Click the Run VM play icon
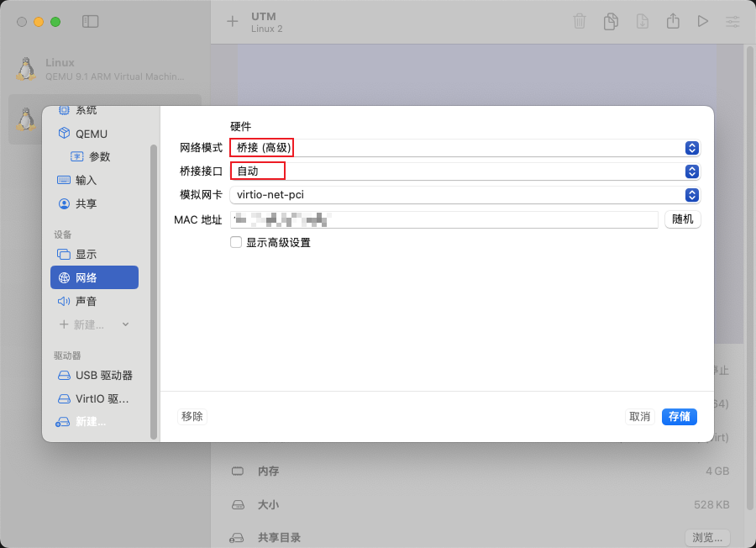The height and width of the screenshot is (548, 756). pos(703,21)
